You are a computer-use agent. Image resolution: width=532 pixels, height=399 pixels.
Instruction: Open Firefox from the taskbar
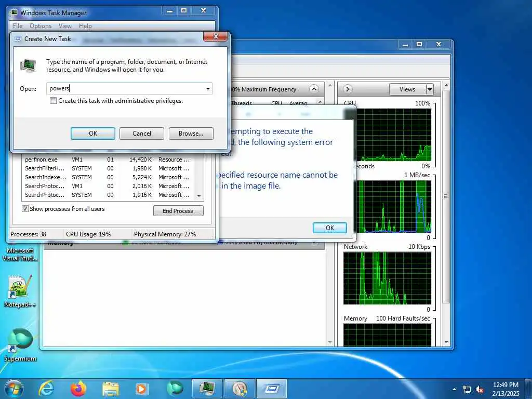coord(78,389)
